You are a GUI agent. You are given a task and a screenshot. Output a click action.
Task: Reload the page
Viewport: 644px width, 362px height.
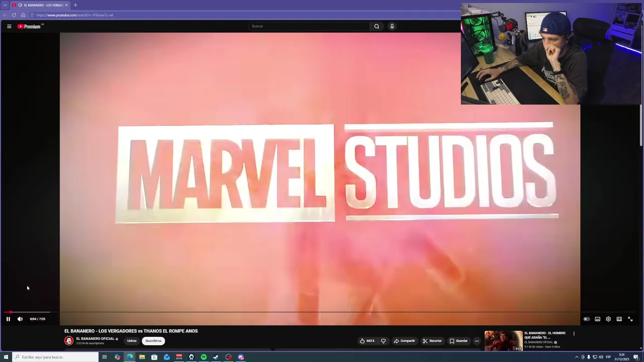point(14,15)
